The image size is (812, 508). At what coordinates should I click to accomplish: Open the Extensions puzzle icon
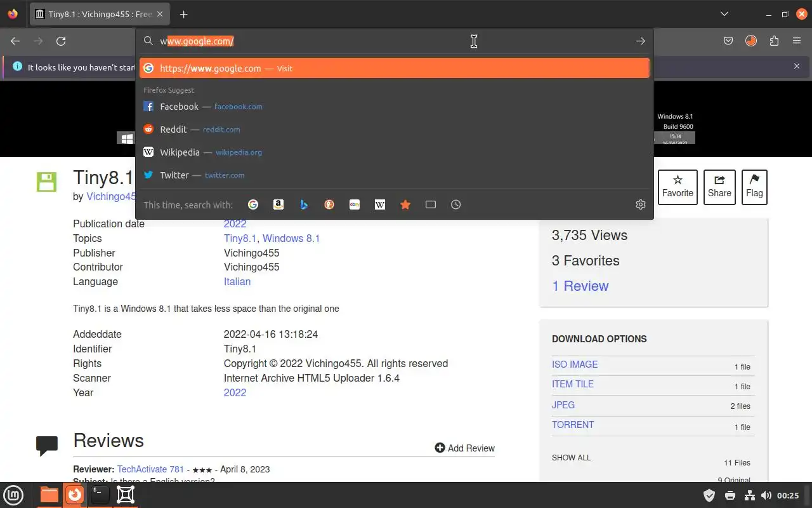774,41
